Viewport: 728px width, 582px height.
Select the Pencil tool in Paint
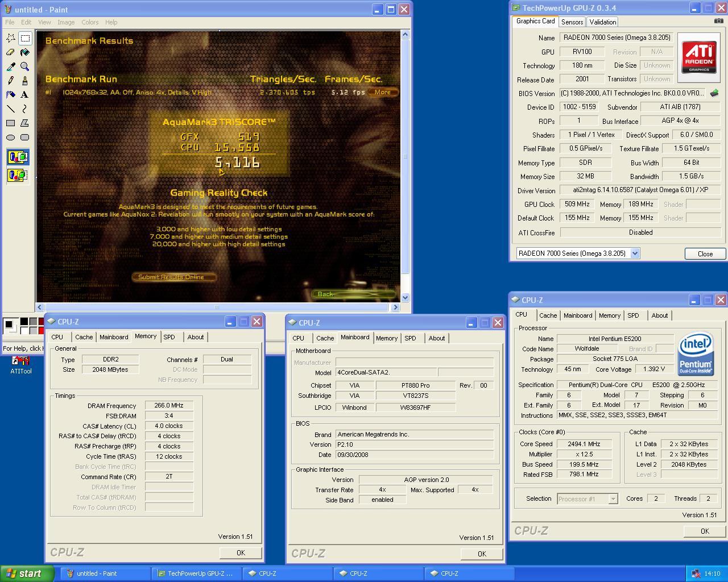point(11,81)
